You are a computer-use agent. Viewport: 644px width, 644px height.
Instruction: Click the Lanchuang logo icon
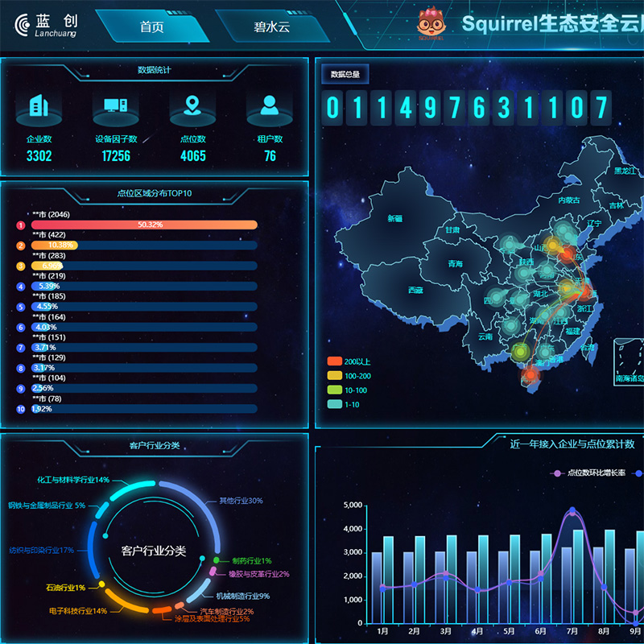(x=23, y=26)
